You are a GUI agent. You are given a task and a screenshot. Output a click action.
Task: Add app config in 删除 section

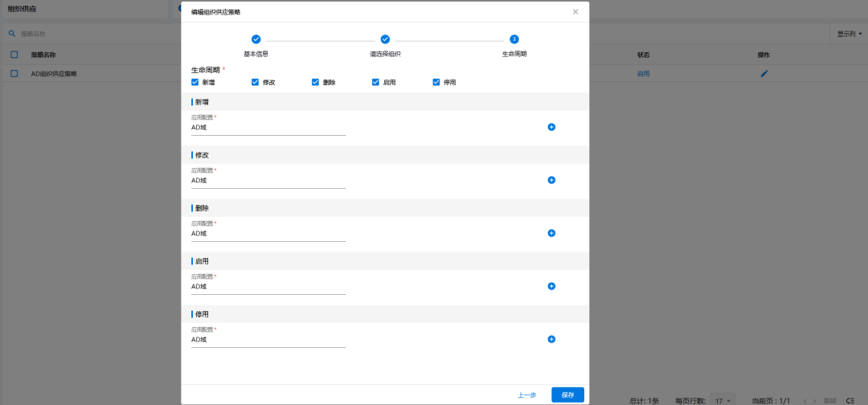pyautogui.click(x=551, y=234)
